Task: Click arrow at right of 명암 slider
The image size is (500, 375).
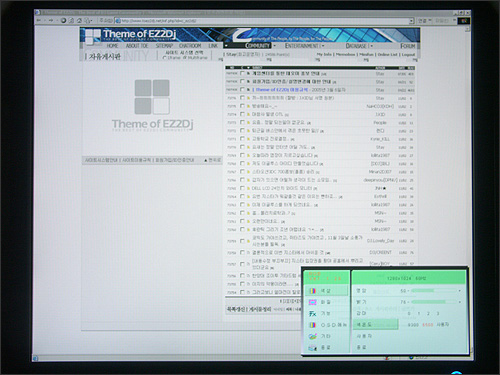Action: point(460,291)
